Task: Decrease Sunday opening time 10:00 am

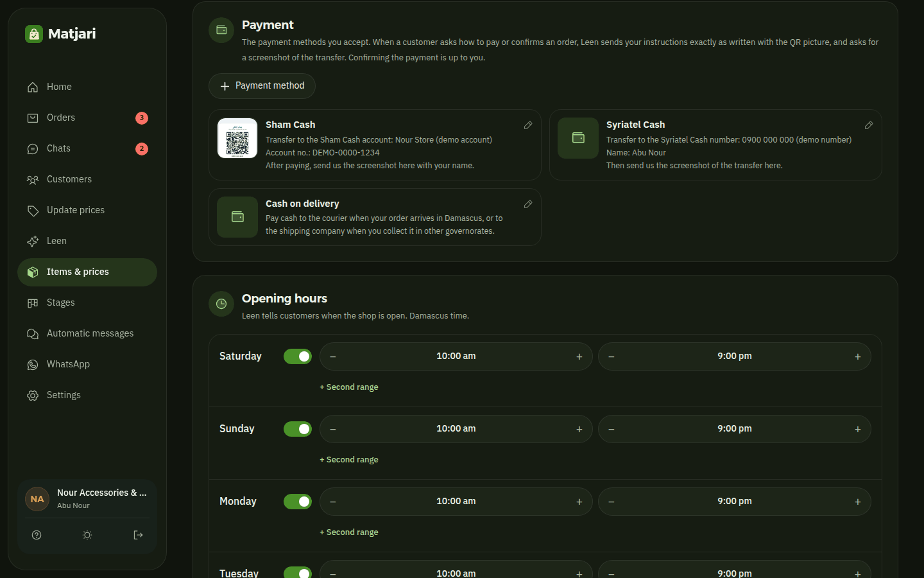Action: tap(333, 429)
